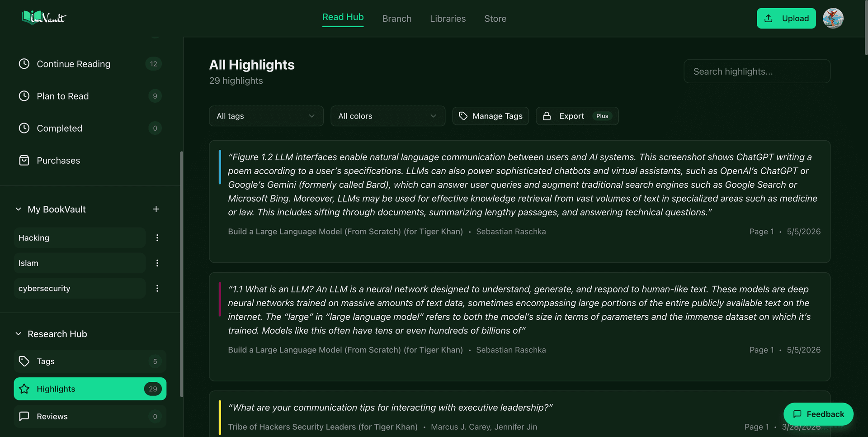Image resolution: width=868 pixels, height=437 pixels.
Task: Click the Upload button
Action: click(786, 18)
